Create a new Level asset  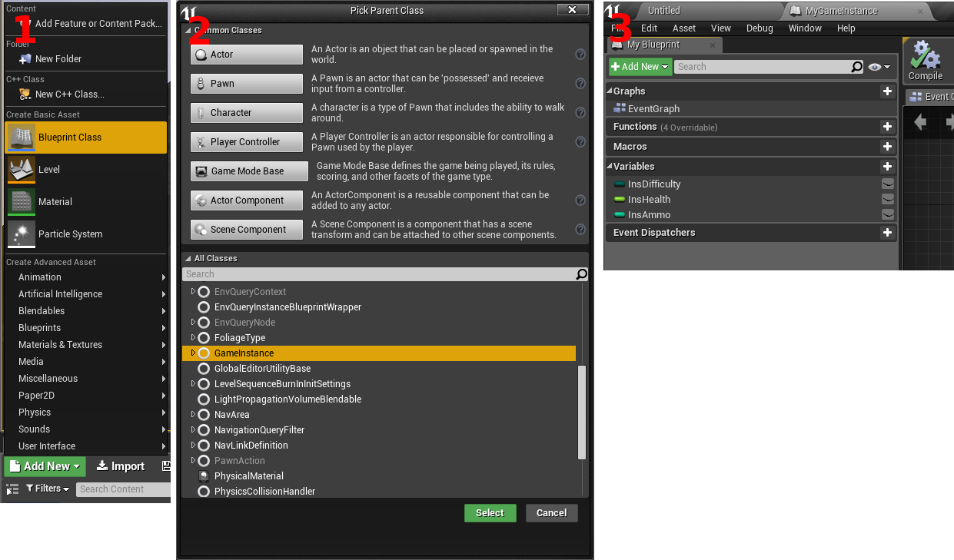tap(86, 170)
